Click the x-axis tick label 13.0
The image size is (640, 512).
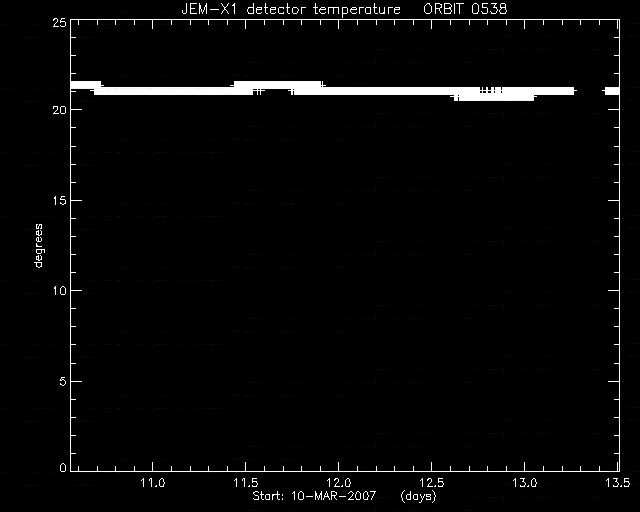[x=524, y=483]
